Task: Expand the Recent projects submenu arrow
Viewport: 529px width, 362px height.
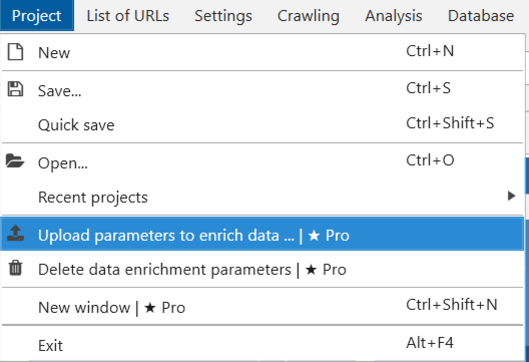Action: (x=511, y=196)
